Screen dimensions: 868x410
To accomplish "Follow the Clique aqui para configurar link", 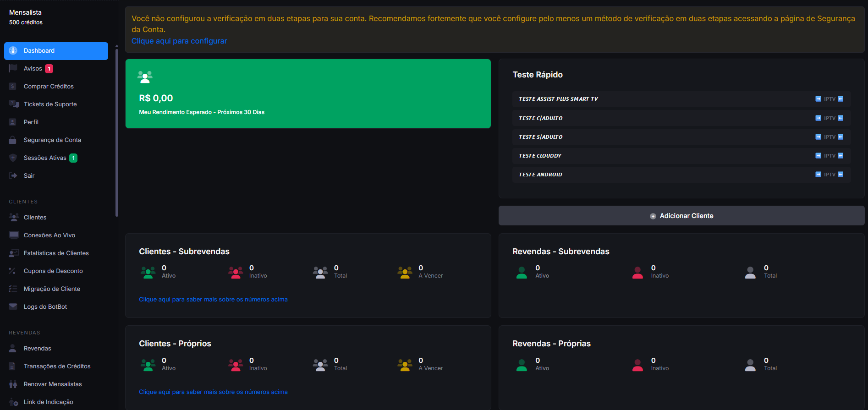I will [179, 41].
